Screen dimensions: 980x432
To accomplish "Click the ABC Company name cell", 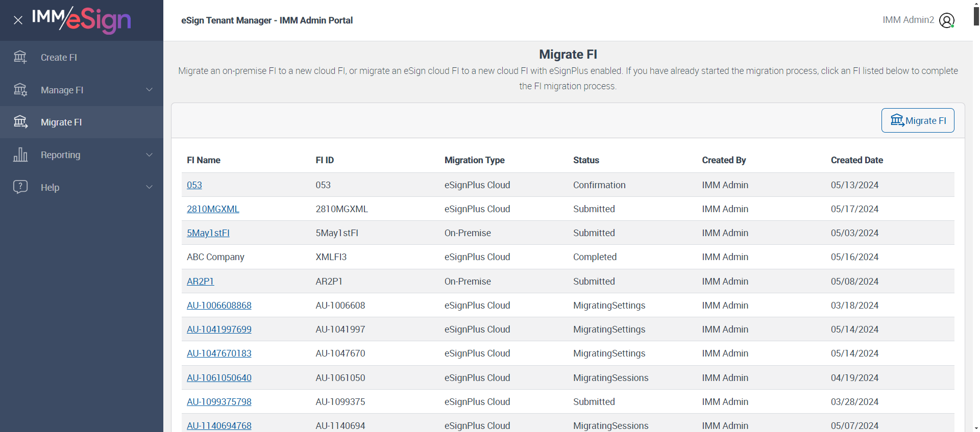I will [x=215, y=257].
